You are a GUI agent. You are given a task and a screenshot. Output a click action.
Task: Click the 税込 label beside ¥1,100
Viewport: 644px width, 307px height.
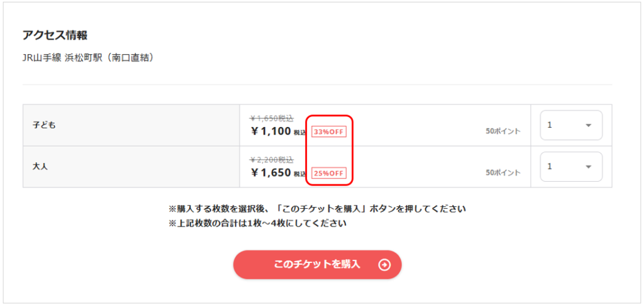tap(299, 133)
